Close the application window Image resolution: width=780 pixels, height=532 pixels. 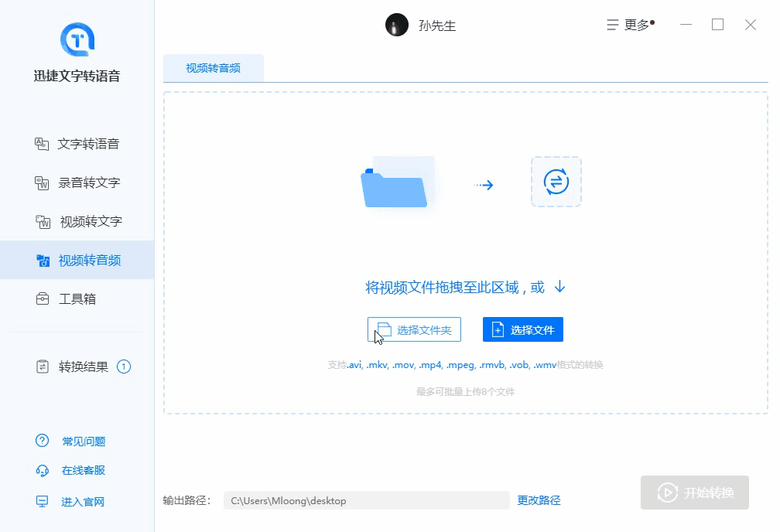pos(750,25)
